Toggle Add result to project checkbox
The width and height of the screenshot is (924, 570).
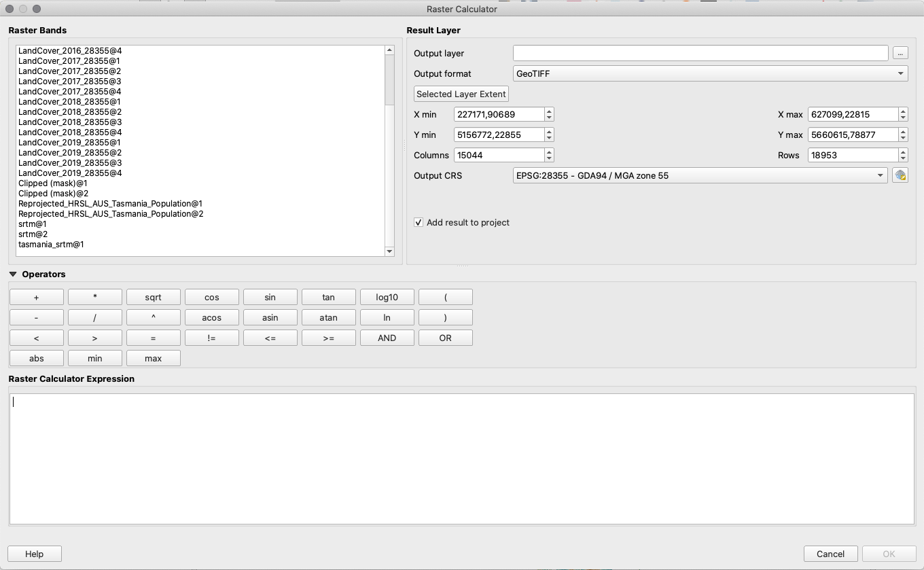pos(419,222)
